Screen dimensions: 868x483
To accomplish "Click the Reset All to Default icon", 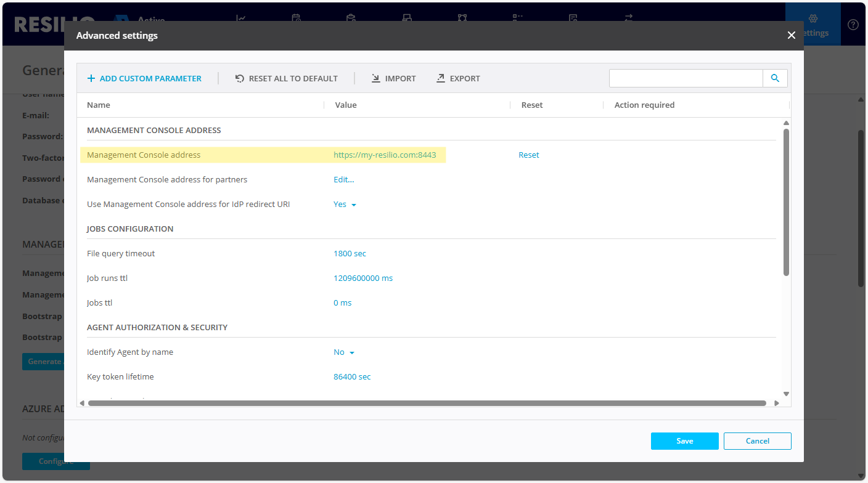I will coord(240,78).
